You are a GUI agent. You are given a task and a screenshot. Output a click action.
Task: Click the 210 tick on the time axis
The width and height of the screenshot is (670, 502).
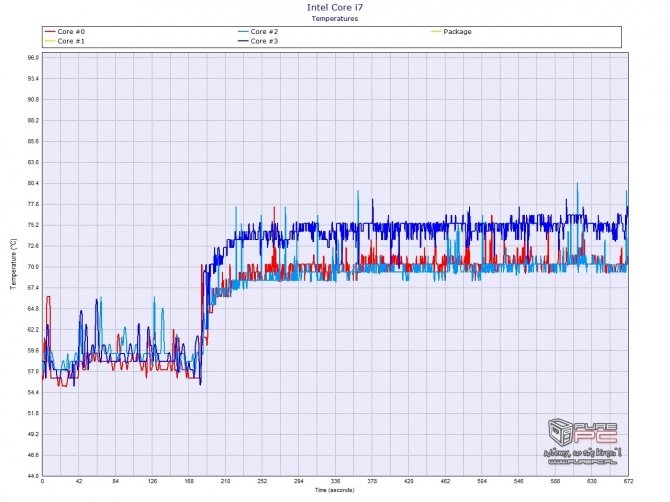coord(225,481)
